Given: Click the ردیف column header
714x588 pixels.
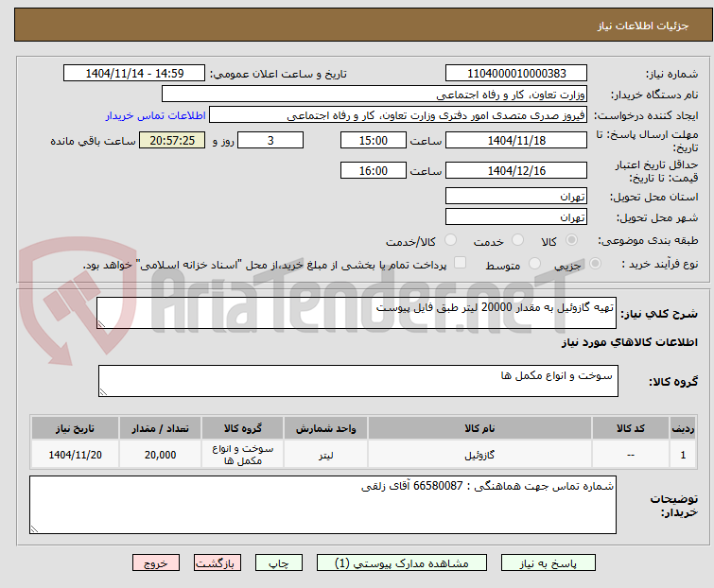Looking at the screenshot, I should coord(683,428).
